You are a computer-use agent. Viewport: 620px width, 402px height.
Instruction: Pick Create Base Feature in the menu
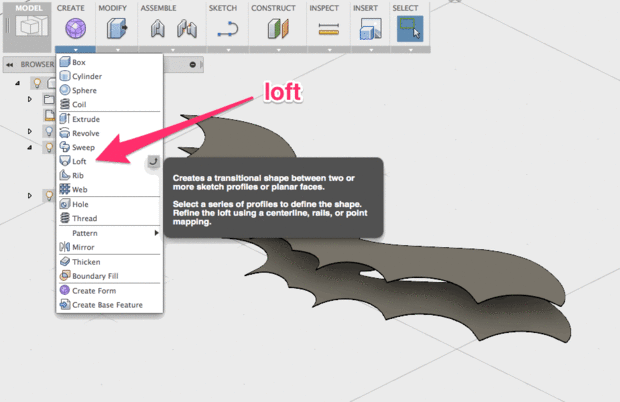tap(110, 305)
